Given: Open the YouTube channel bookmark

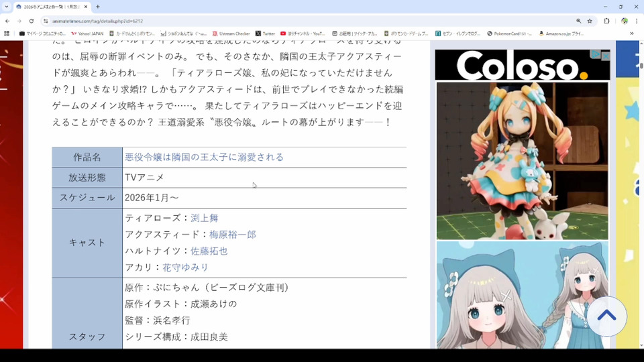Looking at the screenshot, I should coord(303,34).
